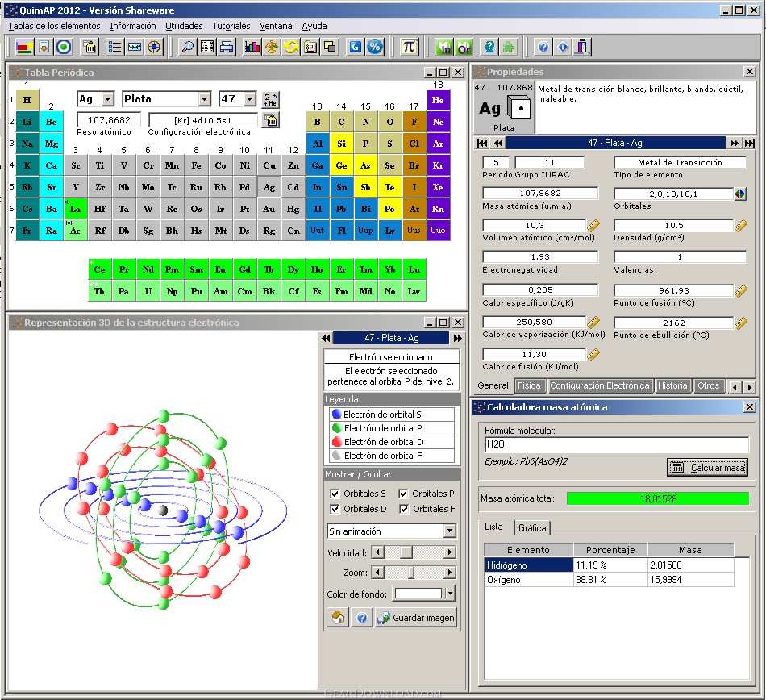Go to previous element in 3D panel header
Image resolution: width=766 pixels, height=700 pixels.
326,338
